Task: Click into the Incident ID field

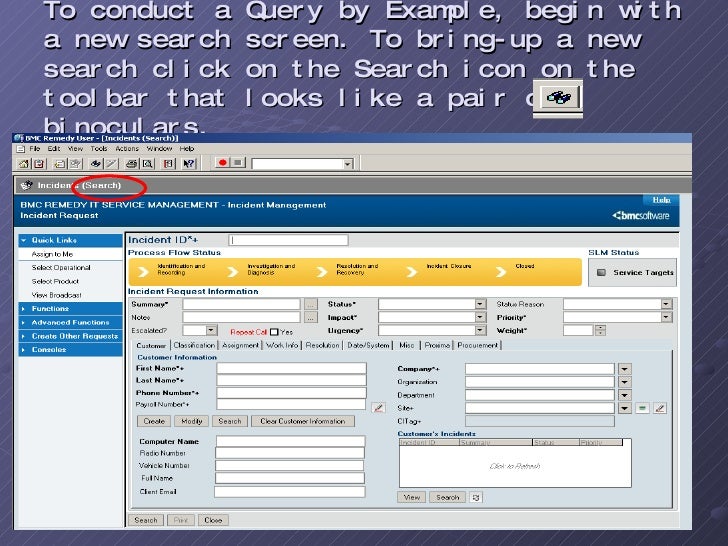Action: pyautogui.click(x=288, y=240)
